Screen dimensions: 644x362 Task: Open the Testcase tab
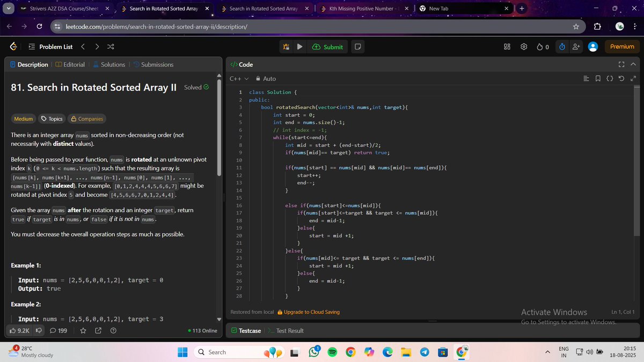[246, 330]
